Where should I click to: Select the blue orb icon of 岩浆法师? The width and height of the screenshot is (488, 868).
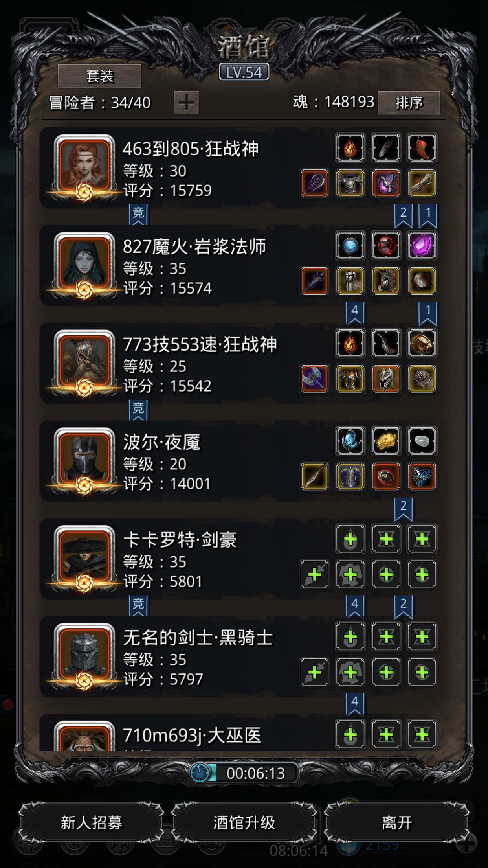coord(350,246)
